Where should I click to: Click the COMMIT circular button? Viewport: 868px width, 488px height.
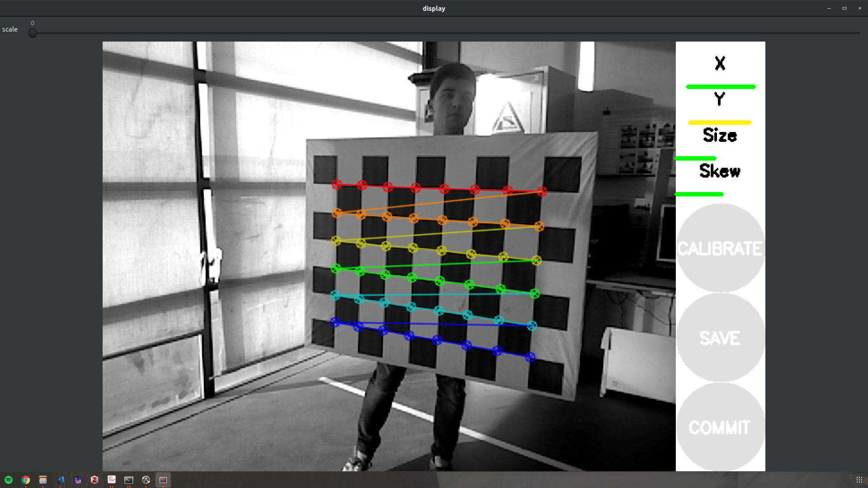click(x=720, y=427)
